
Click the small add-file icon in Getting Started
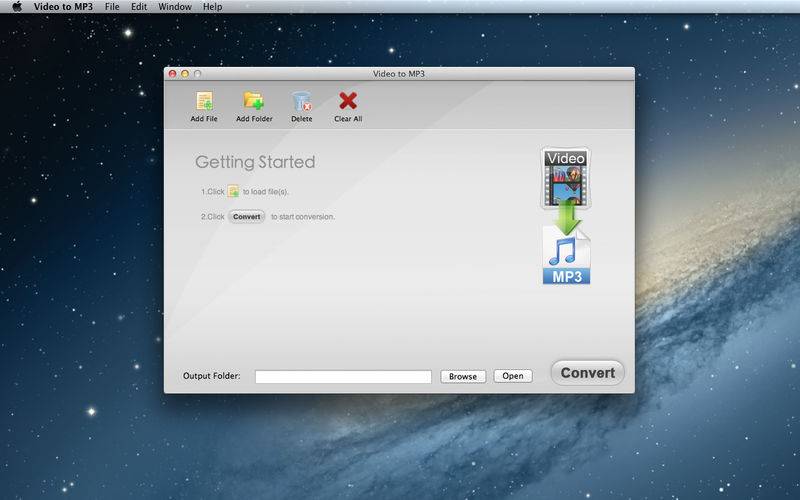233,191
